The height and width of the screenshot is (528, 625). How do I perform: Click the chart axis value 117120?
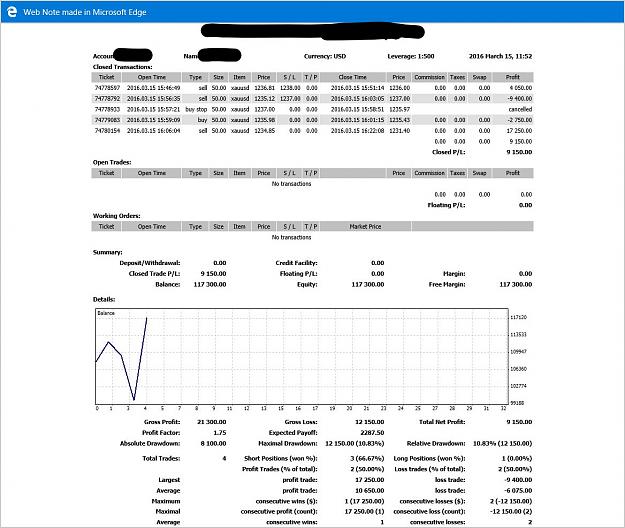click(x=518, y=317)
